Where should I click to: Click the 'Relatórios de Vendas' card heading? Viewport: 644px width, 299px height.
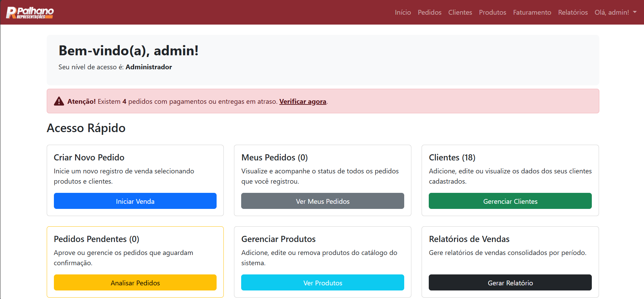(469, 239)
